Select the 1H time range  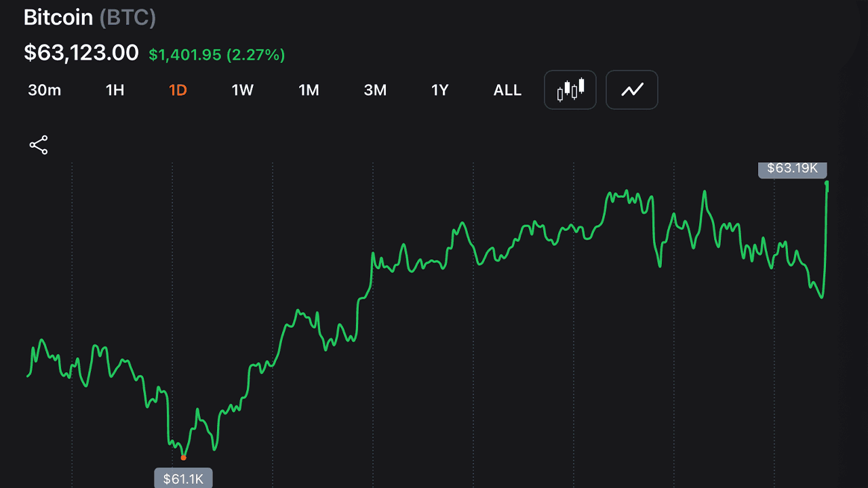[115, 90]
